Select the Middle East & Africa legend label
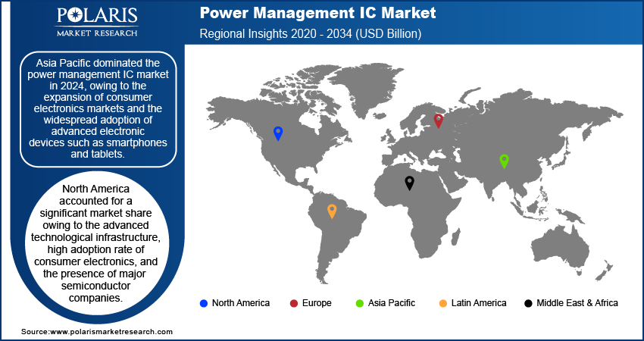 577,303
